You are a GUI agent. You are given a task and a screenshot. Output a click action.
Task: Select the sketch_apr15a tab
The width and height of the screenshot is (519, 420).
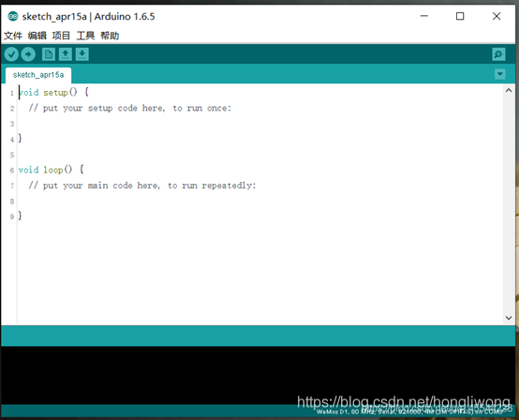pos(38,75)
